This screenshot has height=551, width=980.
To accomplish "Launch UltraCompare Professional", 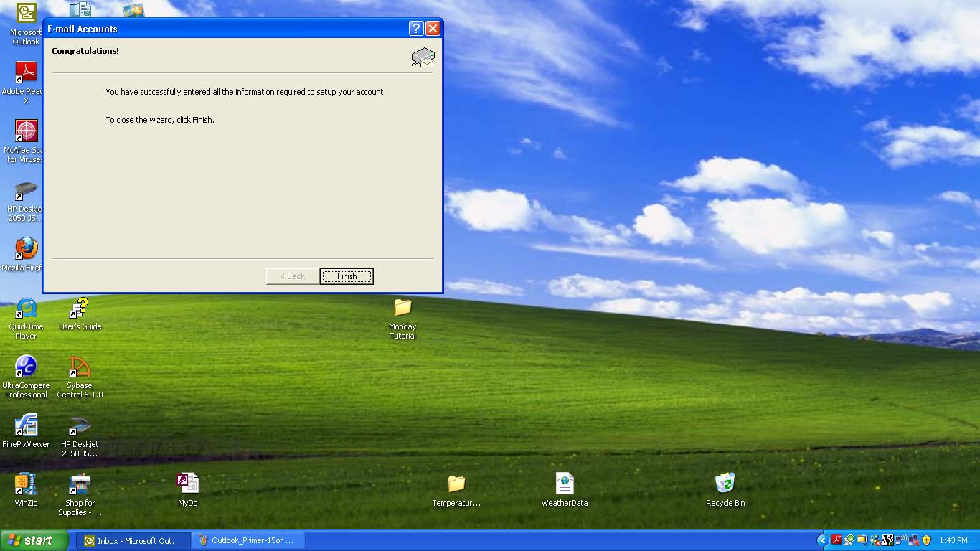I will [26, 368].
